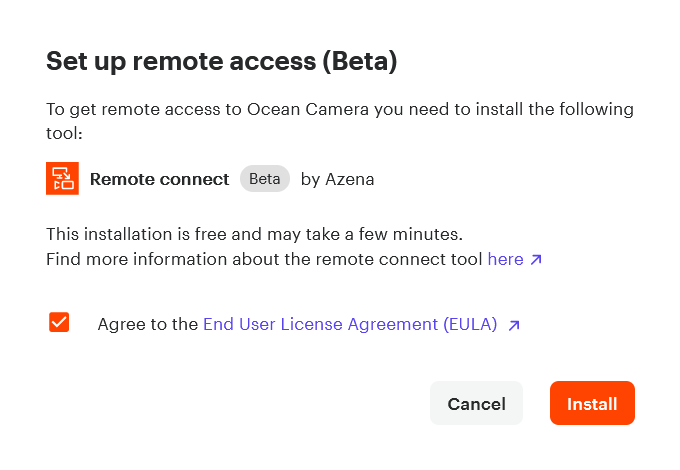Viewport: 680px width, 470px height.
Task: Click the external-link arrow after the EULA link
Action: click(514, 325)
